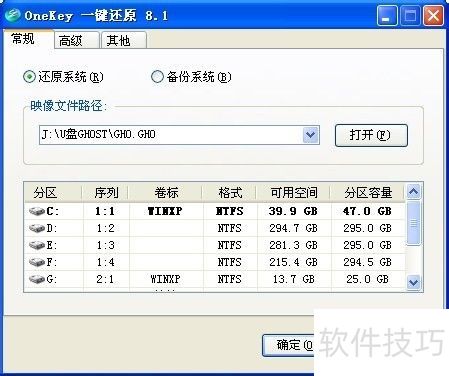
Task: Select sequence cell 1:2
Action: point(105,228)
